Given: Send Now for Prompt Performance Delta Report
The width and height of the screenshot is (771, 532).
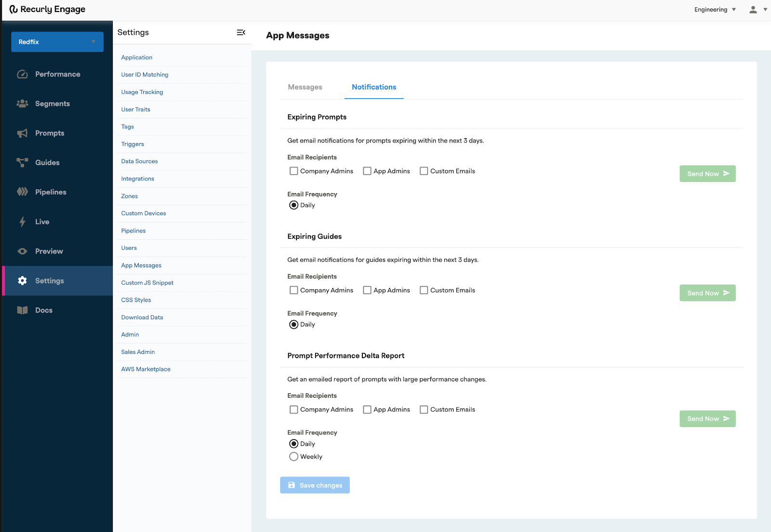Looking at the screenshot, I should [x=707, y=419].
